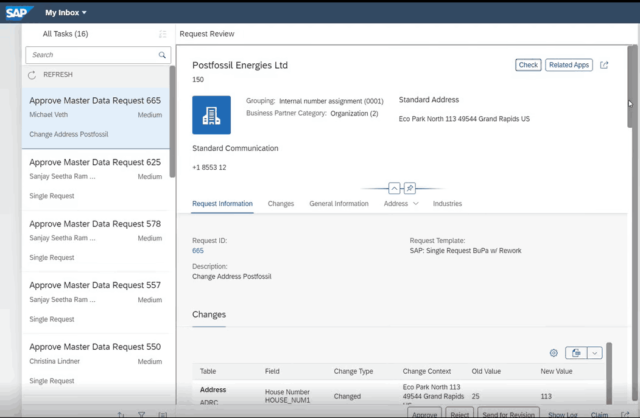Focus the task Search field
The height and width of the screenshot is (418, 640).
[x=98, y=55]
